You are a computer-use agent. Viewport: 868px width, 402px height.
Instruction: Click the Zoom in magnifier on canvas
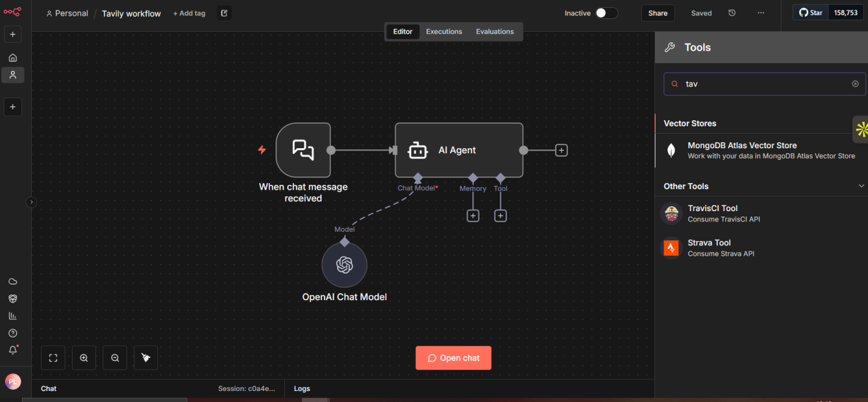[x=84, y=357]
